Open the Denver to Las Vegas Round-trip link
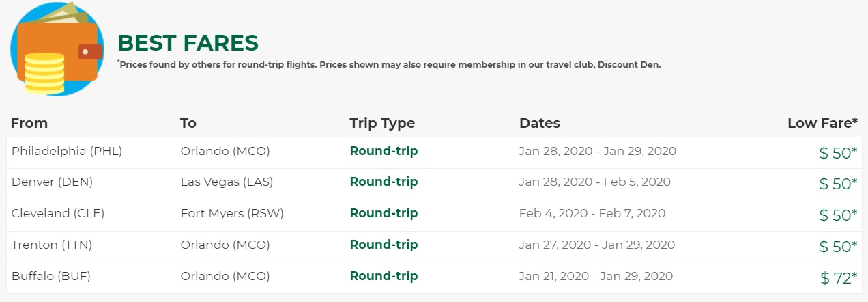The height and width of the screenshot is (302, 868). [x=384, y=182]
